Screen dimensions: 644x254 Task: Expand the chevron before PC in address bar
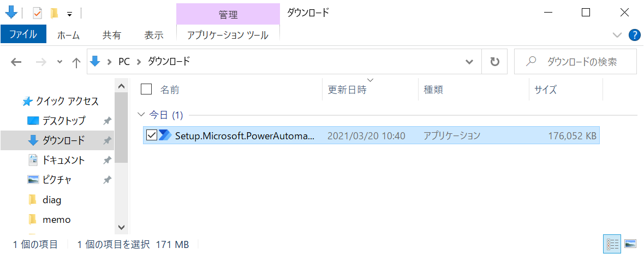click(109, 62)
